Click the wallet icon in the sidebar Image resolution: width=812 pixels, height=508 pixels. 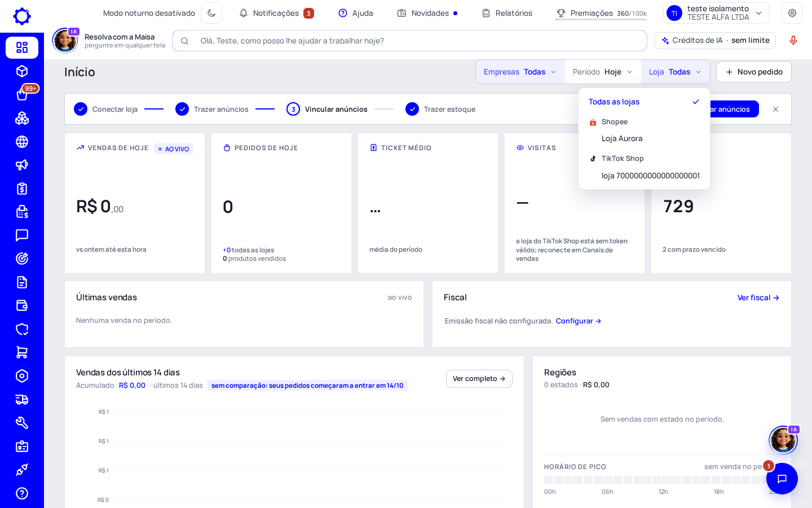pyautogui.click(x=22, y=305)
